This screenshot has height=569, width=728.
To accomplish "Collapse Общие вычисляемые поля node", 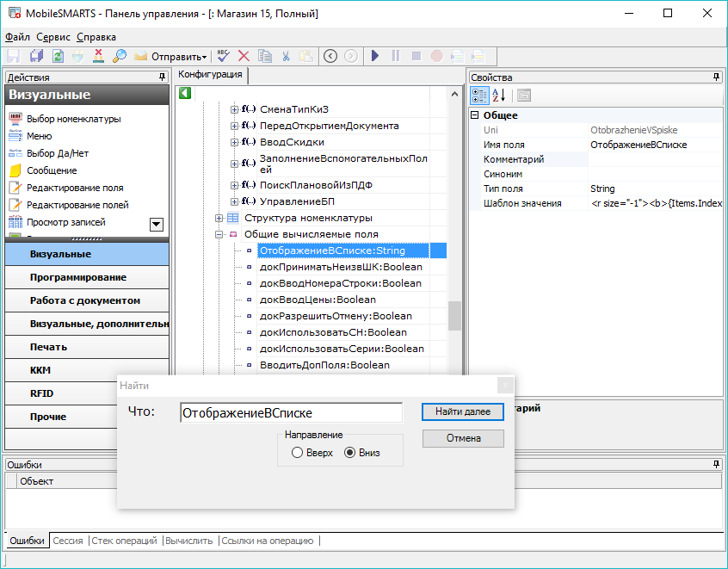I will click(x=219, y=234).
